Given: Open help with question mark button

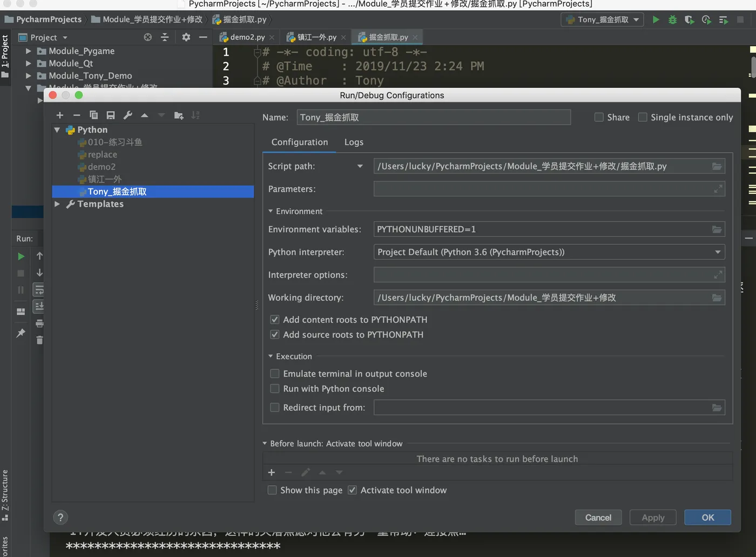Looking at the screenshot, I should click(x=60, y=518).
